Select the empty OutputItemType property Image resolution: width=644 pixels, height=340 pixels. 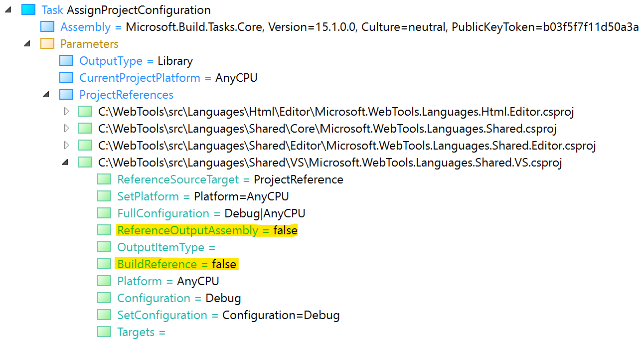click(166, 247)
